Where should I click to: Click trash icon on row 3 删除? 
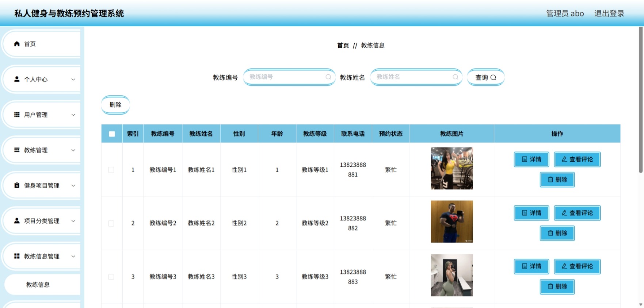(550, 286)
